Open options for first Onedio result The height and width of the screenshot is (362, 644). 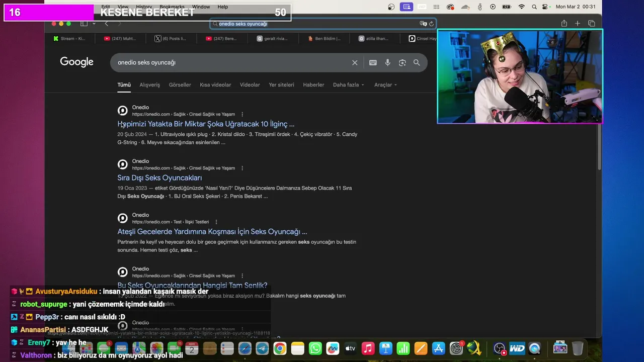[x=242, y=114]
